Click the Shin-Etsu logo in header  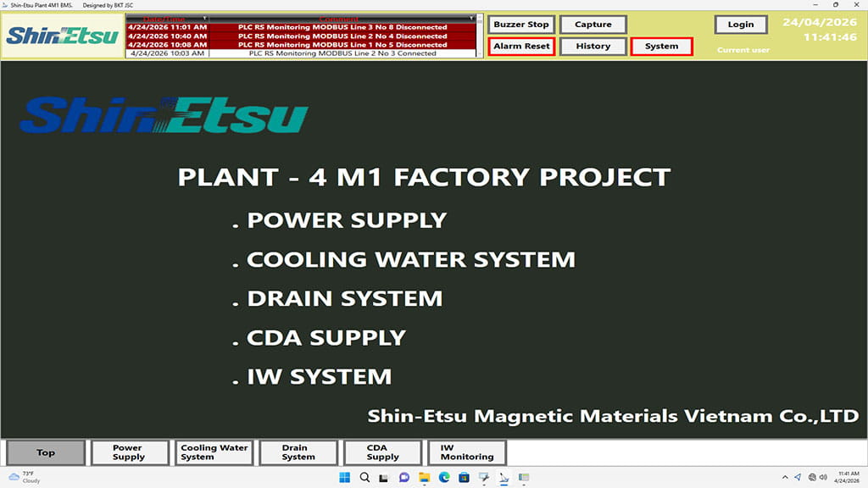[63, 36]
